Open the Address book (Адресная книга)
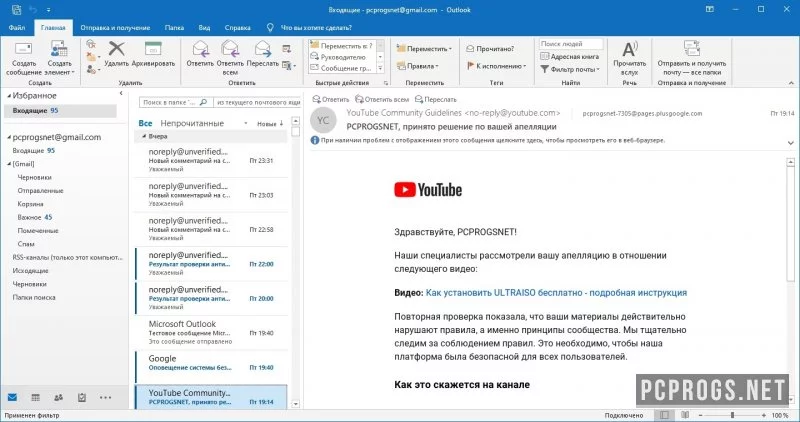This screenshot has width=800, height=422. click(569, 57)
